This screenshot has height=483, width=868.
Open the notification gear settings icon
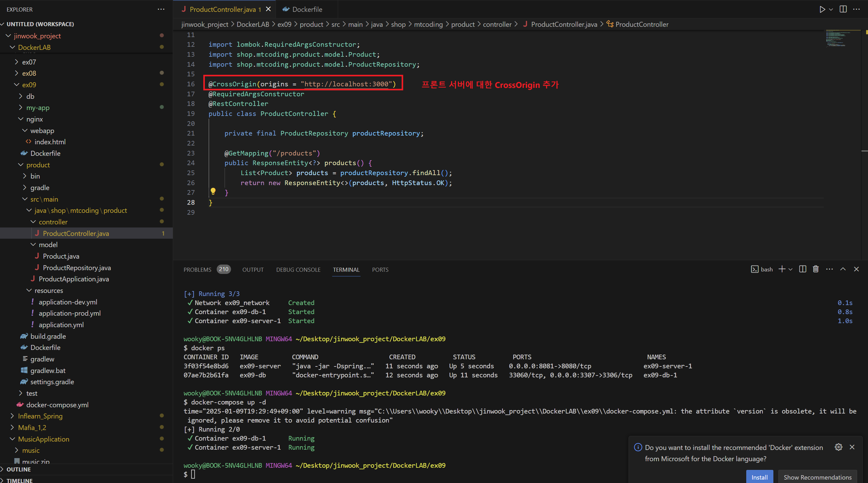click(x=838, y=447)
